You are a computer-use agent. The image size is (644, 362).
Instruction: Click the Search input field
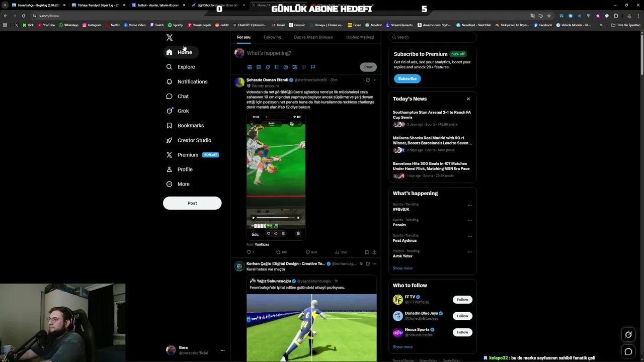tap(433, 37)
